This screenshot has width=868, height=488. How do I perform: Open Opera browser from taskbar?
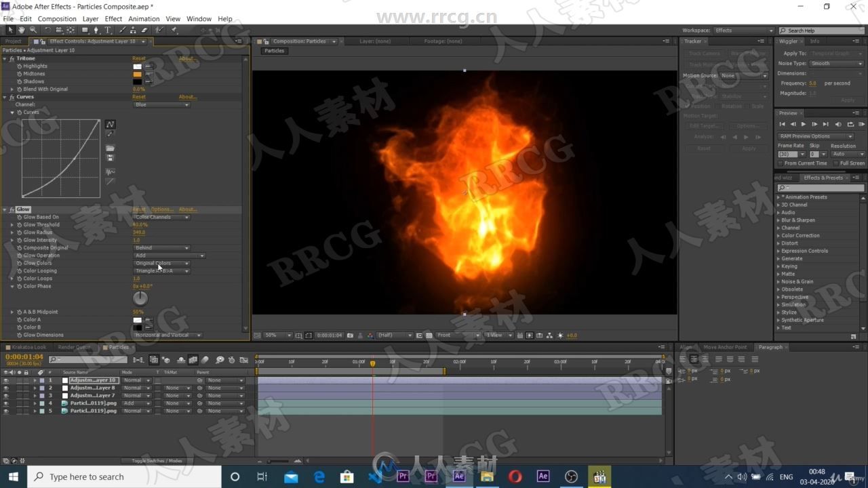coord(515,476)
